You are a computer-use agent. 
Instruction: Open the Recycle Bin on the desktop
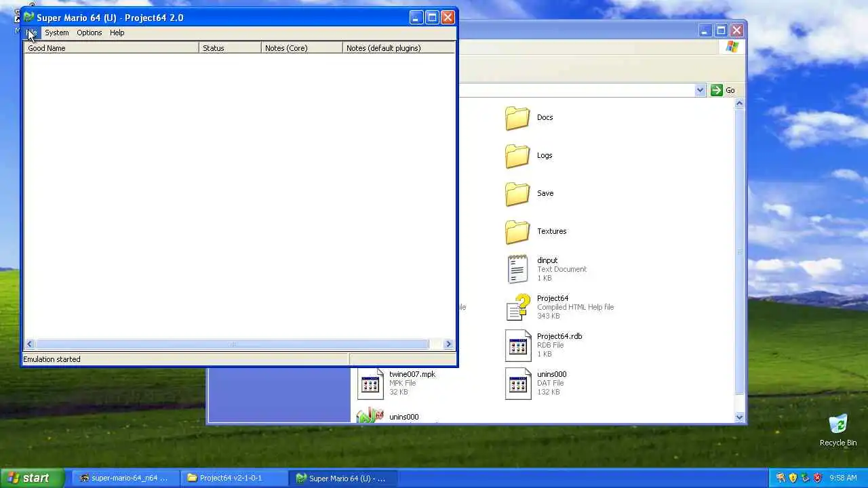(838, 430)
